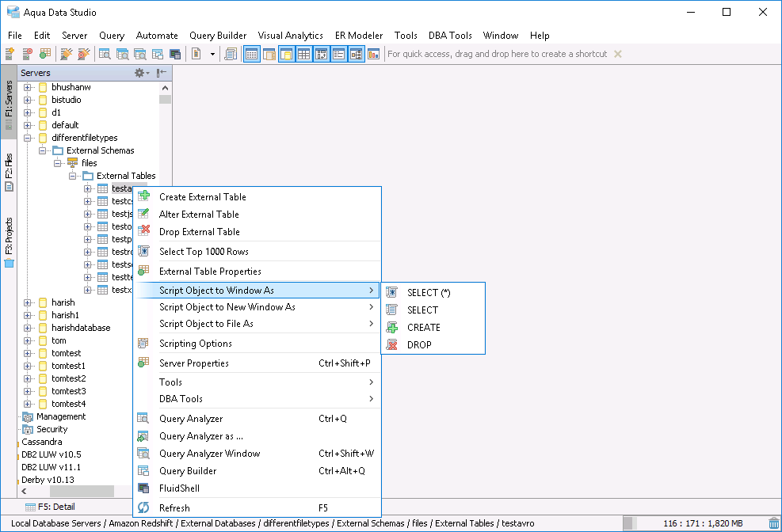Expand the default database node
Viewport: 782px width, 532px height.
[x=28, y=125]
